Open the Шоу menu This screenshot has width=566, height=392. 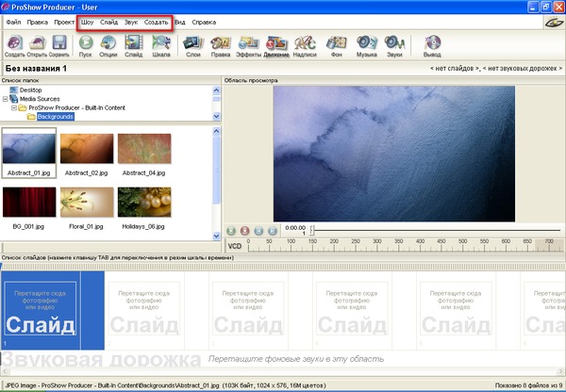click(87, 23)
